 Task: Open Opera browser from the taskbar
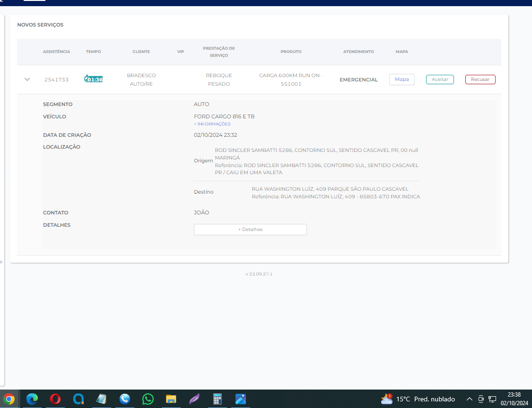click(x=55, y=399)
